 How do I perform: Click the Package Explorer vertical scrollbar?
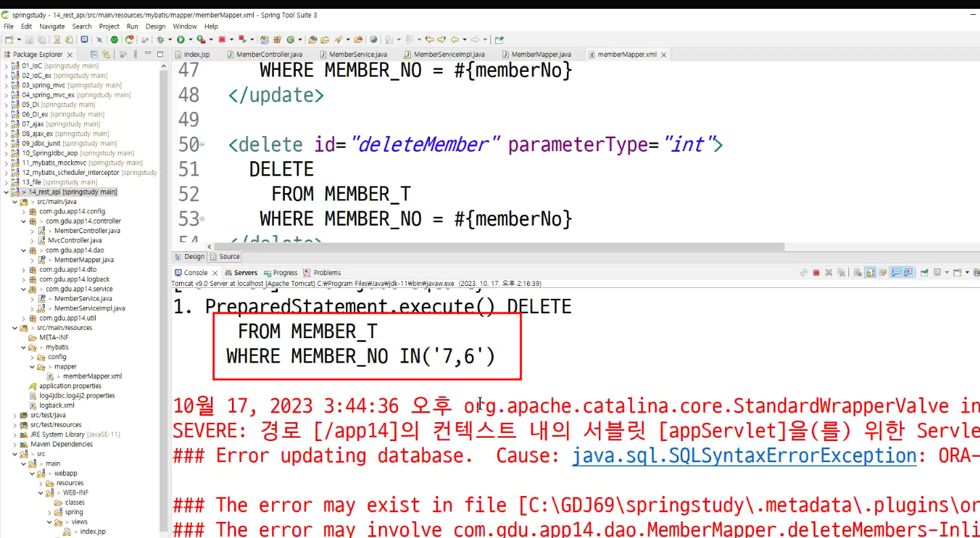pos(163,298)
